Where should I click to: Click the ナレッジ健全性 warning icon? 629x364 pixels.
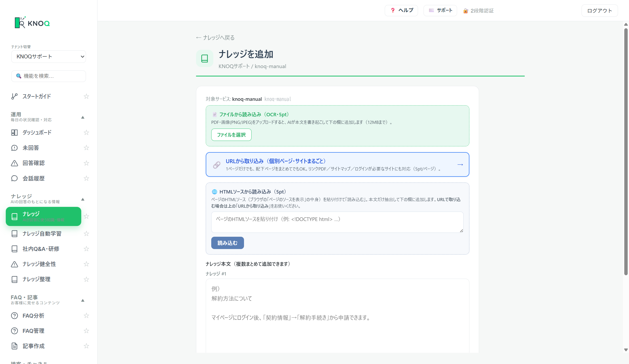[x=14, y=264]
